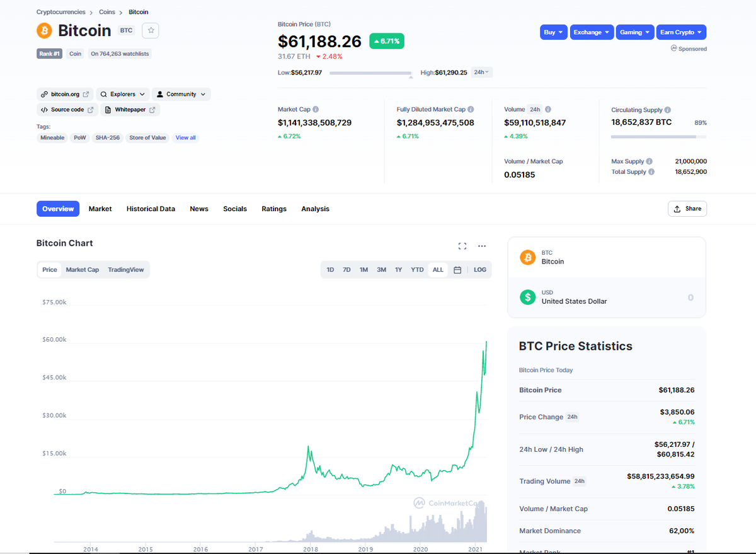Open the Exchange dropdown button
This screenshot has height=554, width=756.
592,32
